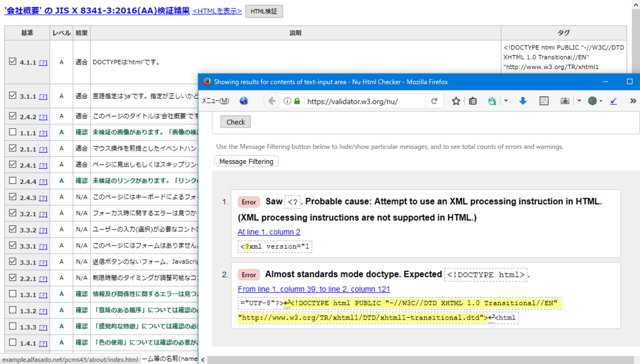Follow the 'At line 1, column 2' link
Viewport: 640px width, 364px height.
coord(268,231)
